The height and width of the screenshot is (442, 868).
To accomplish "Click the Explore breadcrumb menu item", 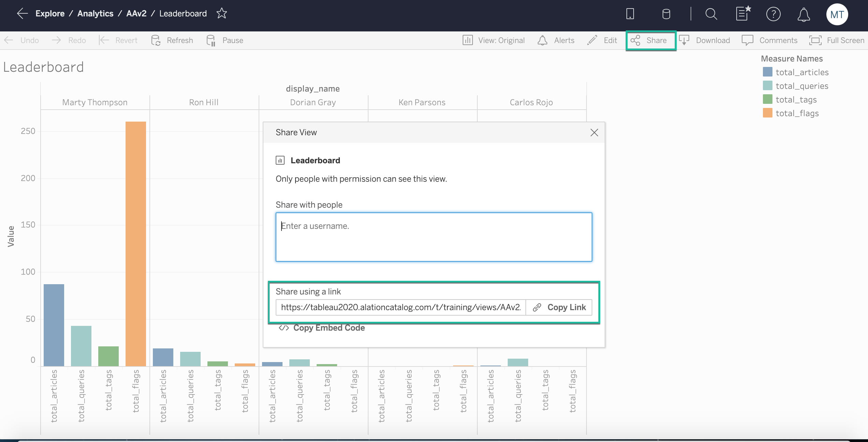I will pyautogui.click(x=50, y=14).
